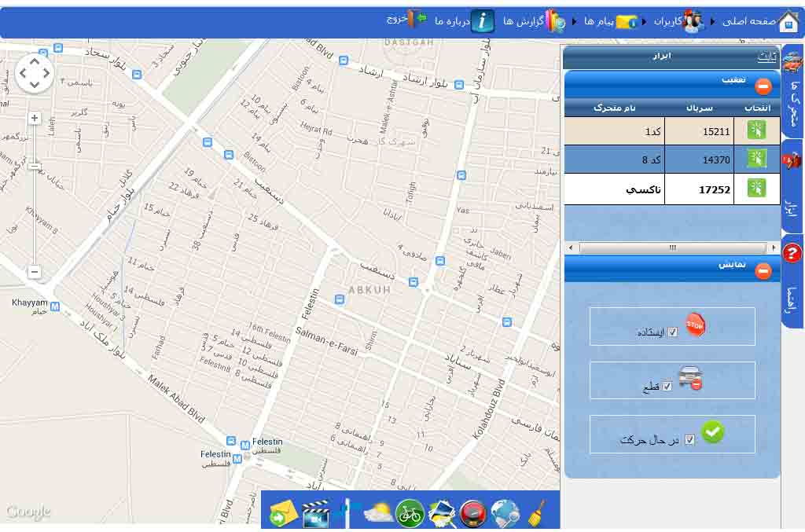The height and width of the screenshot is (532, 805).
Task: Open the weather cloud-and-sun icon
Action: pos(378,514)
